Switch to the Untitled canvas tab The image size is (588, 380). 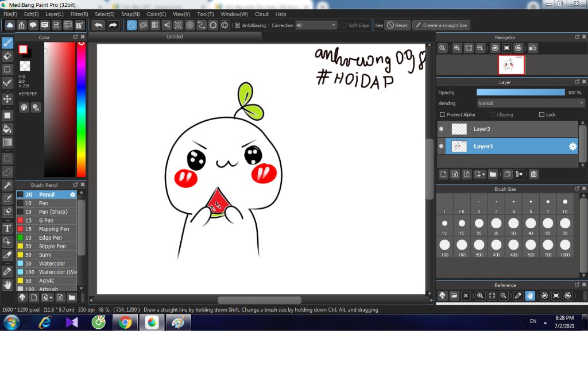(x=175, y=36)
